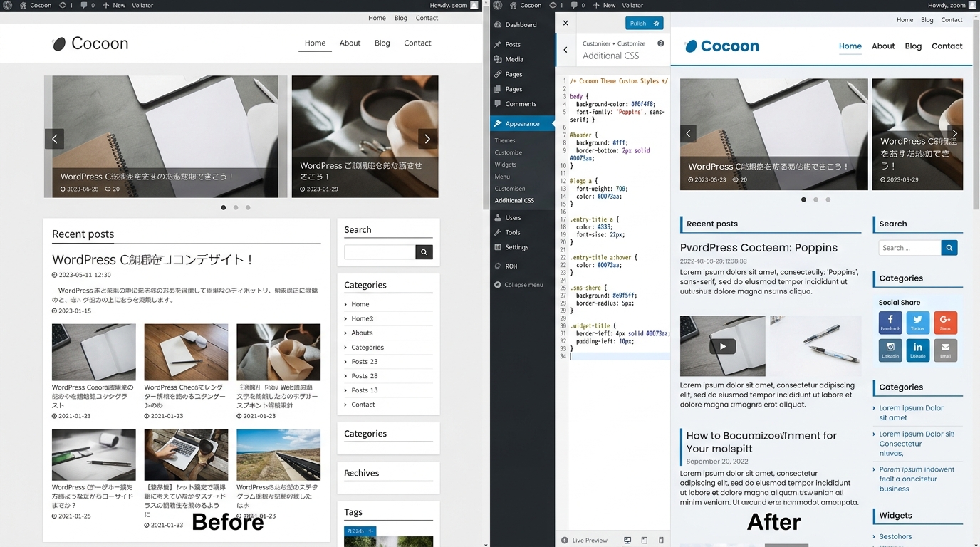
Task: Open 'How to Bocumizoovfnment for Your rnolspitt' post
Action: [761, 442]
